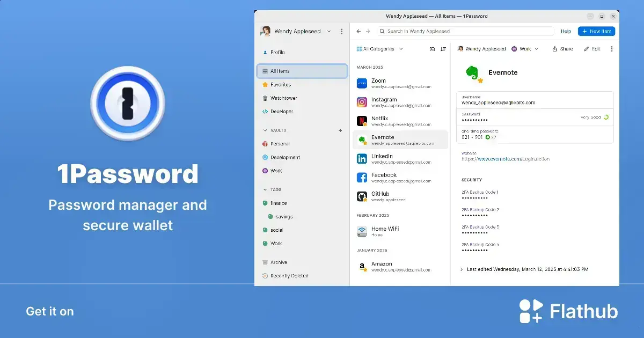The width and height of the screenshot is (644, 338).
Task: Select All Items in the sidebar
Action: [x=302, y=71]
